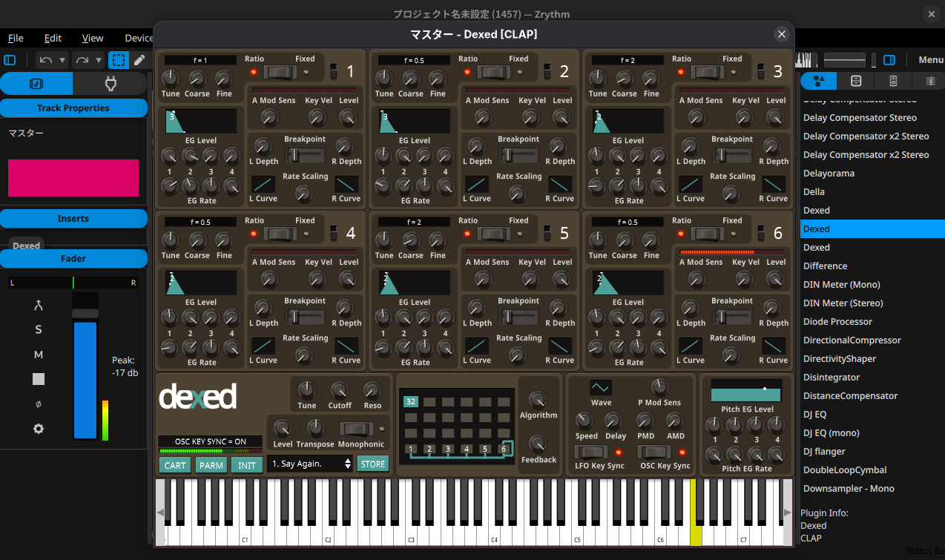Open the File menu

point(16,38)
